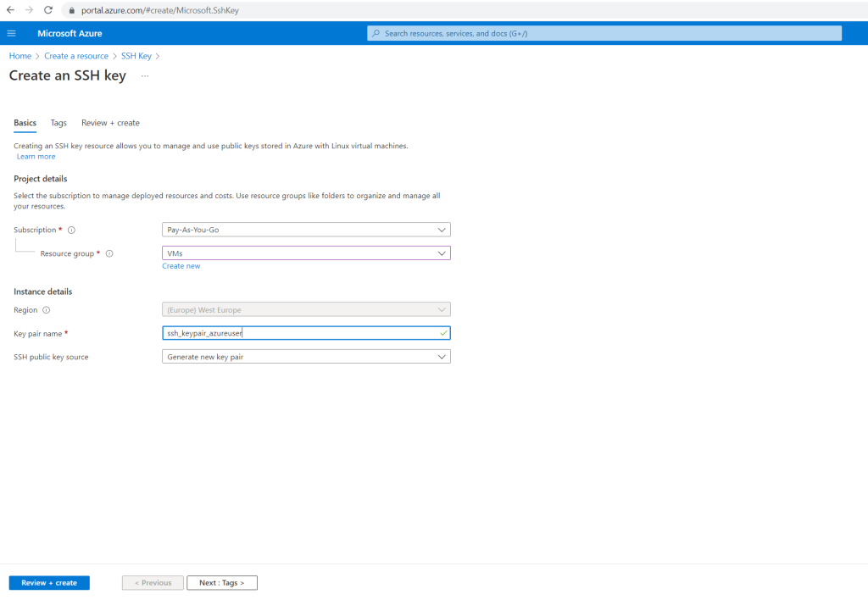Viewport: 868px width, 600px height.
Task: Open the Region dropdown
Action: (x=306, y=309)
